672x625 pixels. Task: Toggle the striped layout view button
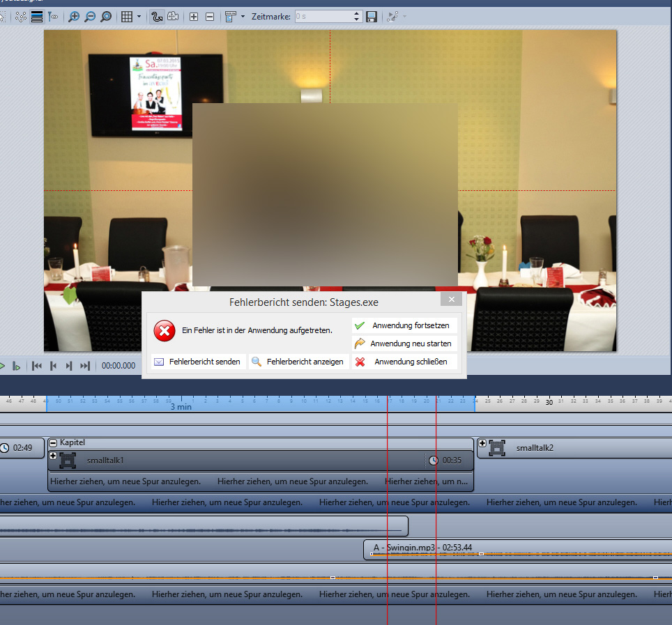pos(37,16)
